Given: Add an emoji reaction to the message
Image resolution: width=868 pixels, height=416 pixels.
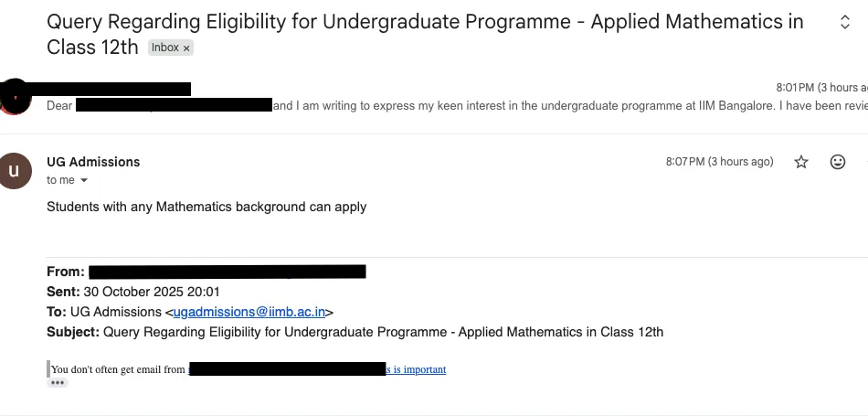Looking at the screenshot, I should [838, 162].
